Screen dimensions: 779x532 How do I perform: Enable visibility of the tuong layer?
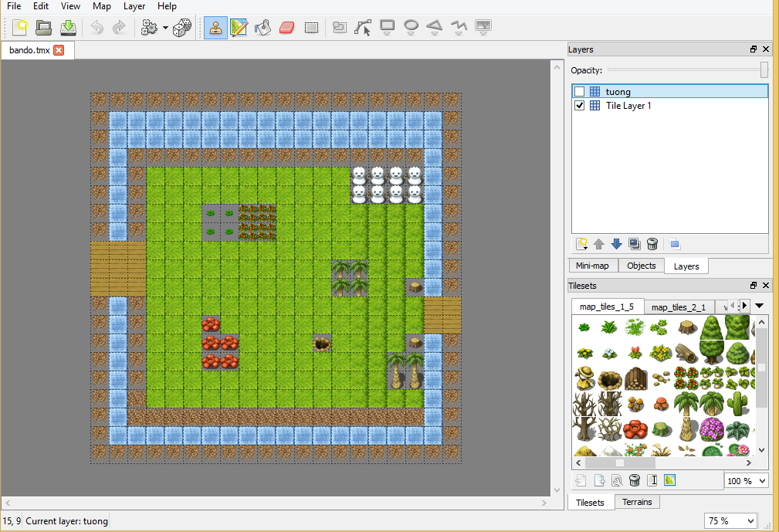click(579, 91)
